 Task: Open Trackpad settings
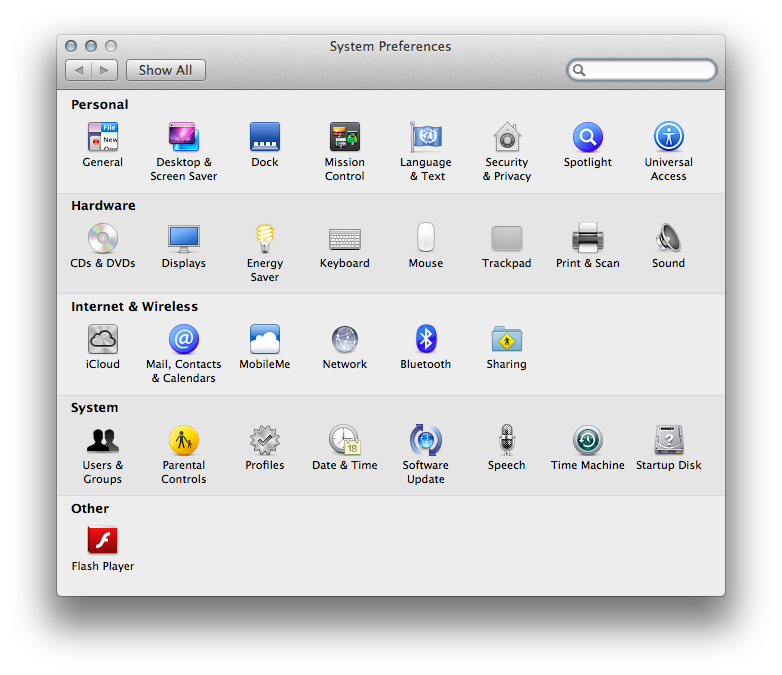pos(506,239)
